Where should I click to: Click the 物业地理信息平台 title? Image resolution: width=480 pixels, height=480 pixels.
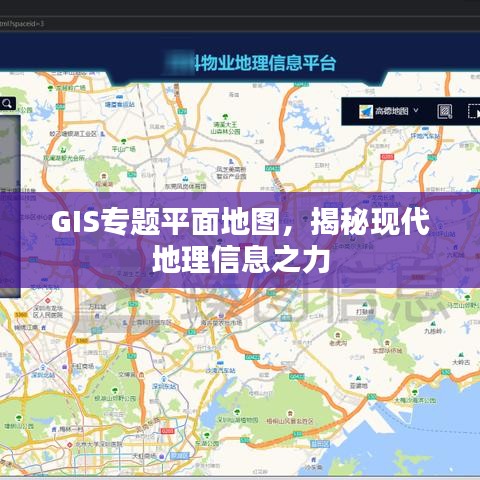click(269, 63)
